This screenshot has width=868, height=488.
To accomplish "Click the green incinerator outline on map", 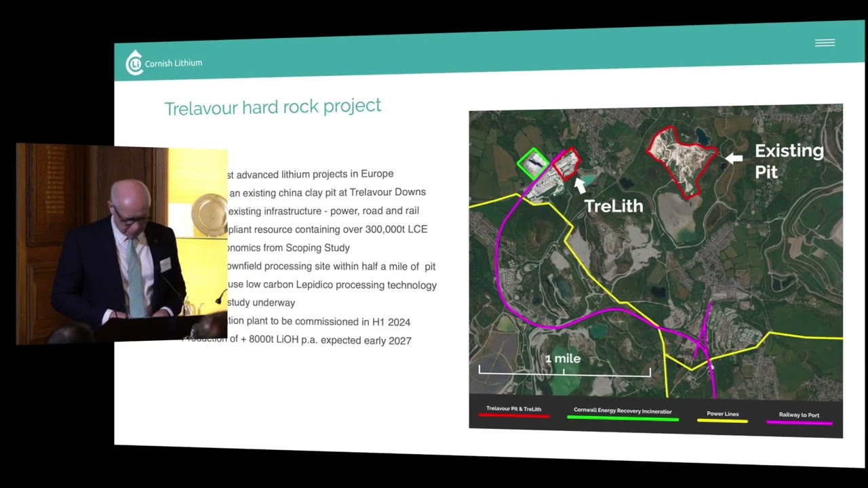I will [x=533, y=165].
